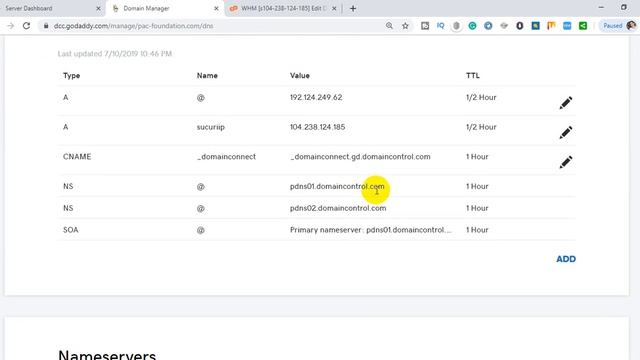Close the Domain Manager tab
The height and width of the screenshot is (360, 640).
pyautogui.click(x=216, y=8)
